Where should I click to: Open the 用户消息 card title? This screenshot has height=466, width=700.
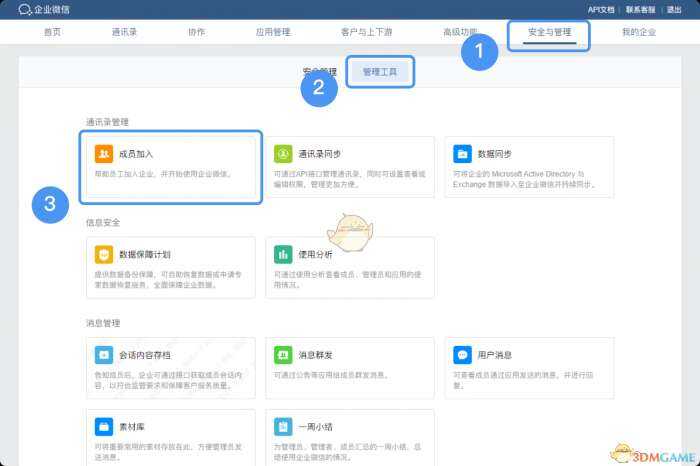[494, 355]
